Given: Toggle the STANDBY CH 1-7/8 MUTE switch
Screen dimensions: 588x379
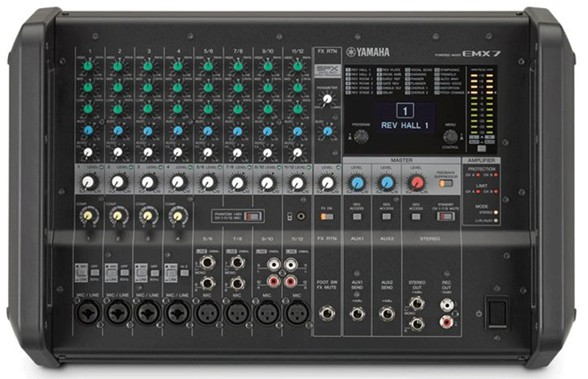Looking at the screenshot, I should coord(446,216).
